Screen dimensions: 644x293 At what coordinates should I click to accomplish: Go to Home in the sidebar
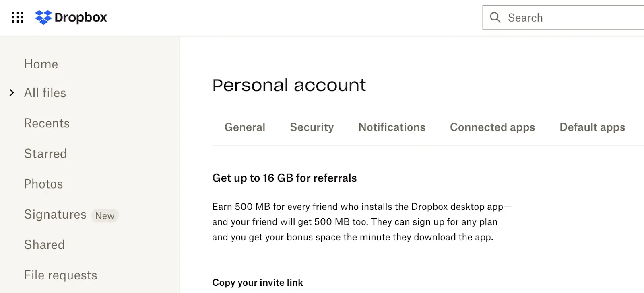point(41,64)
